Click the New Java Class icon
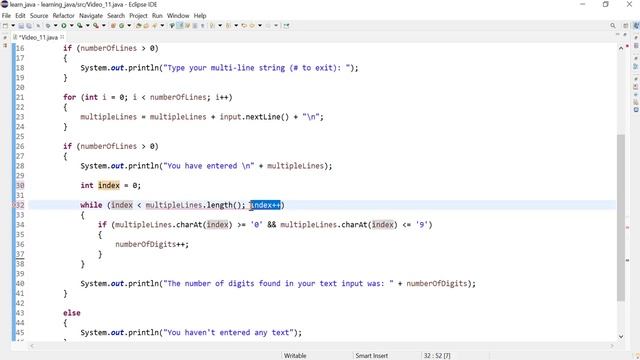 121,25
